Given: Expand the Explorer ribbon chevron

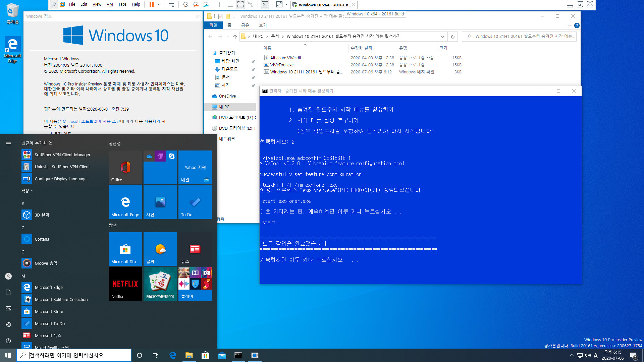Looking at the screenshot, I should click(x=569, y=25).
